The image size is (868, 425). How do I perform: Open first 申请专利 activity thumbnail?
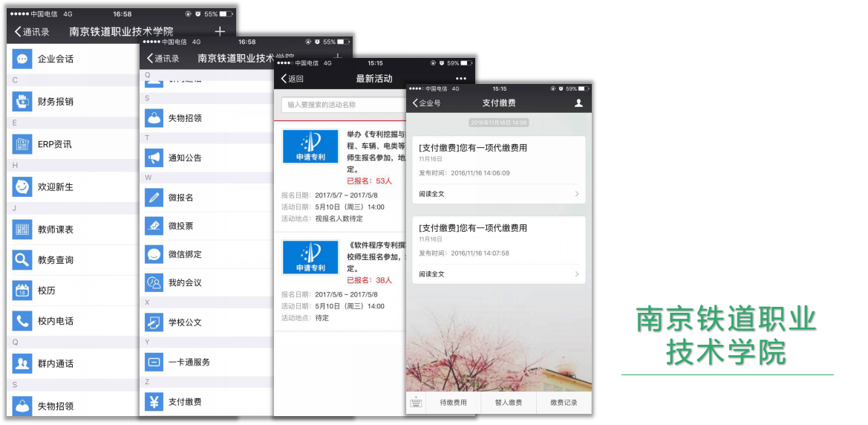[310, 147]
